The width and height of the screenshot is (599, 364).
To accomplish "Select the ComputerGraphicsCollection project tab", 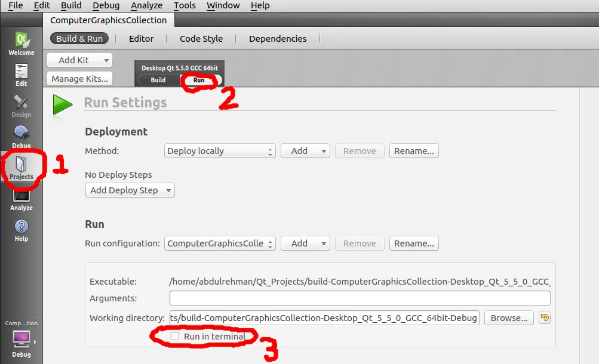I will coord(109,20).
